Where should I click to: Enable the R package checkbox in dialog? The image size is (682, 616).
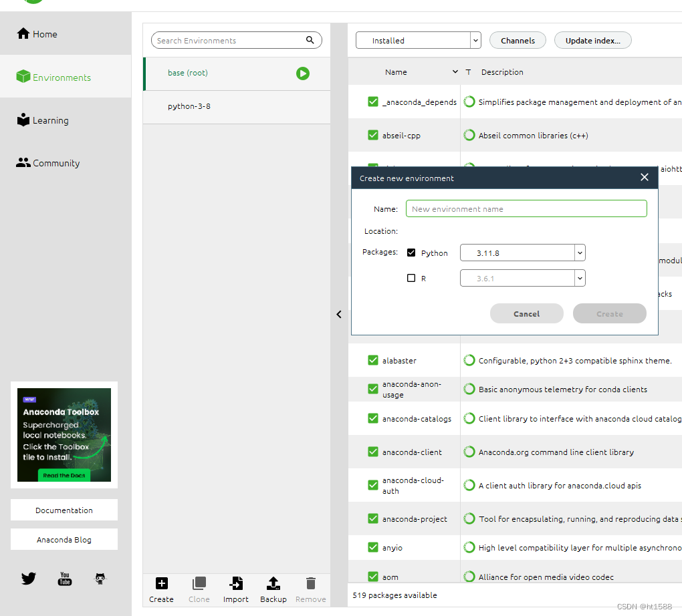point(411,278)
